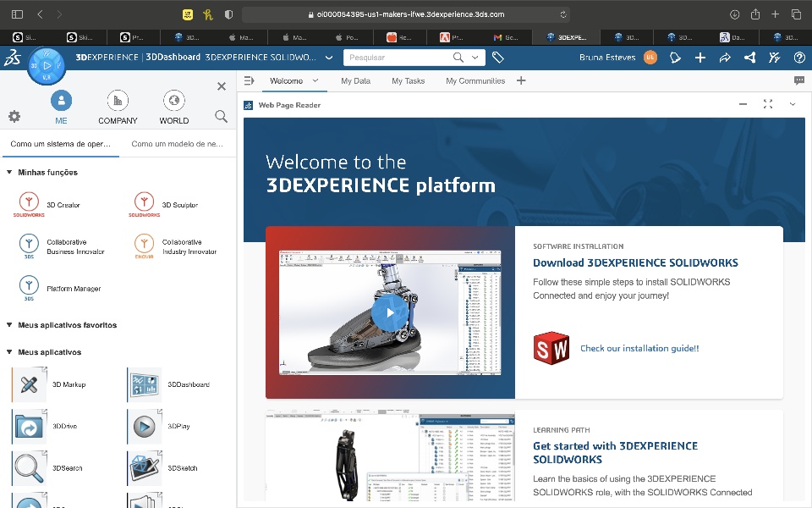Open the Share arrow icon
The height and width of the screenshot is (508, 812).
pos(725,58)
